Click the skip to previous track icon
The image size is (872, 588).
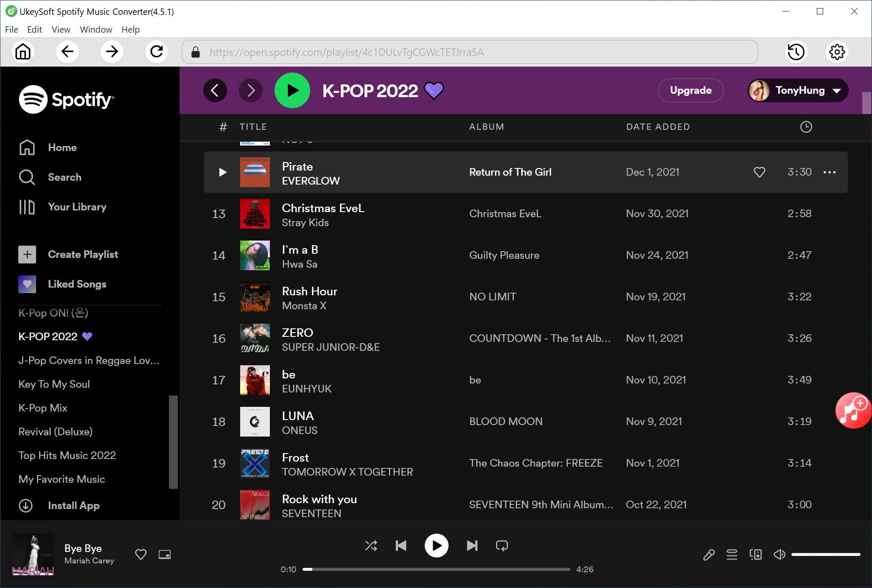pos(401,545)
